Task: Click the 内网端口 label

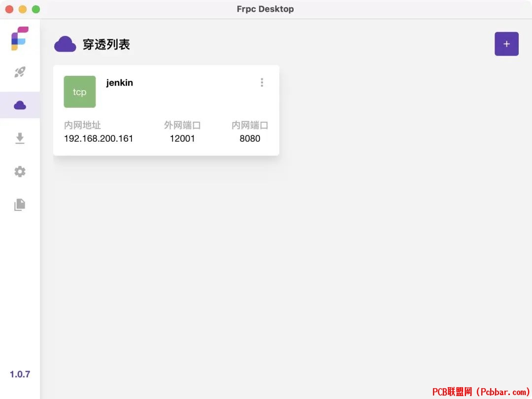Action: [x=250, y=125]
